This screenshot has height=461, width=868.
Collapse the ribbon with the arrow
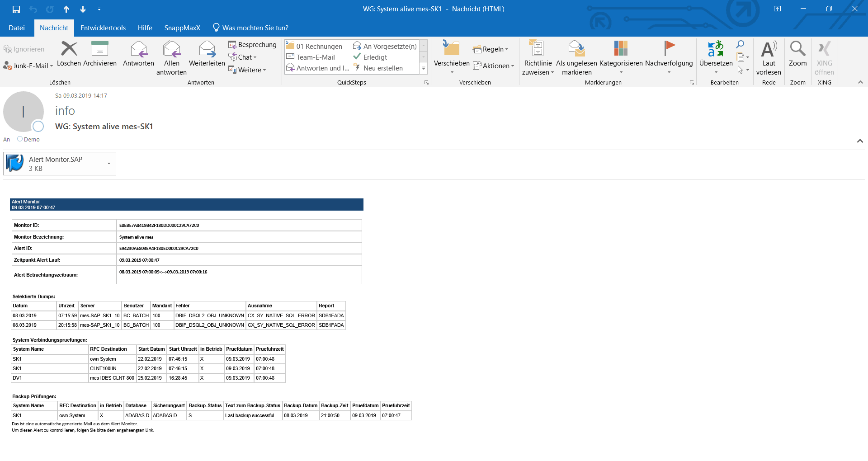(x=860, y=82)
